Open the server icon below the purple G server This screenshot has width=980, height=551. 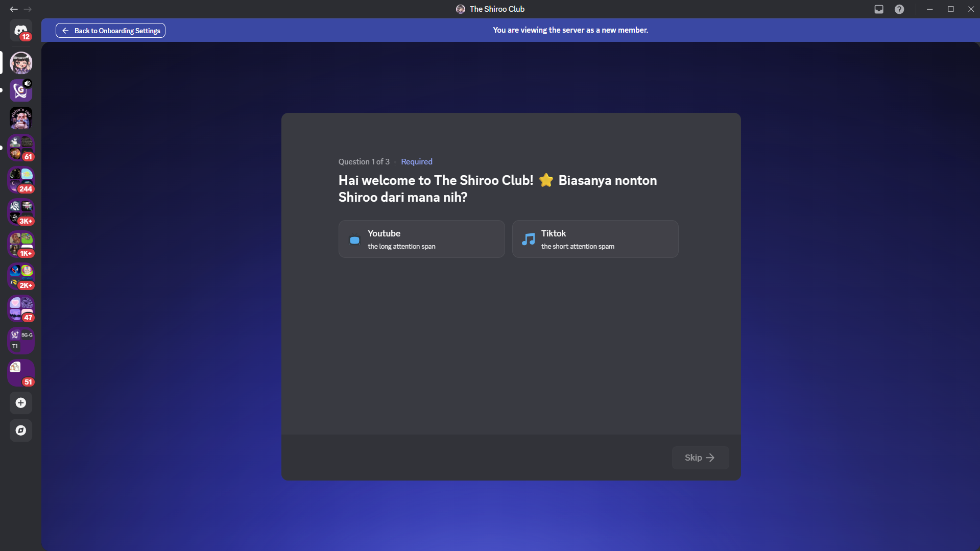click(x=21, y=118)
